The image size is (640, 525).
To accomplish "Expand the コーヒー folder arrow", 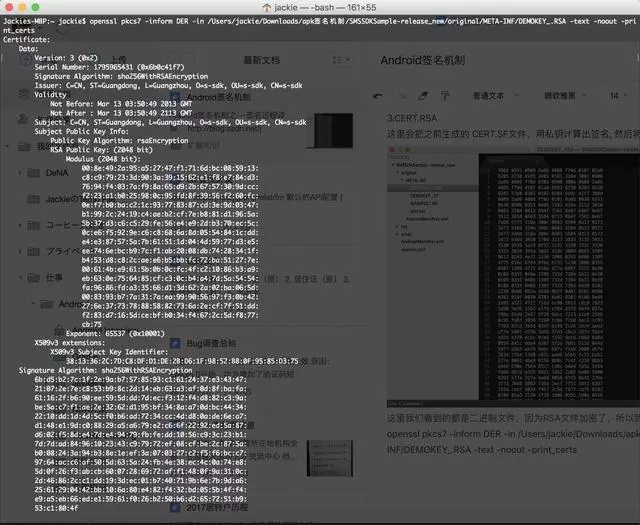I will (20, 225).
